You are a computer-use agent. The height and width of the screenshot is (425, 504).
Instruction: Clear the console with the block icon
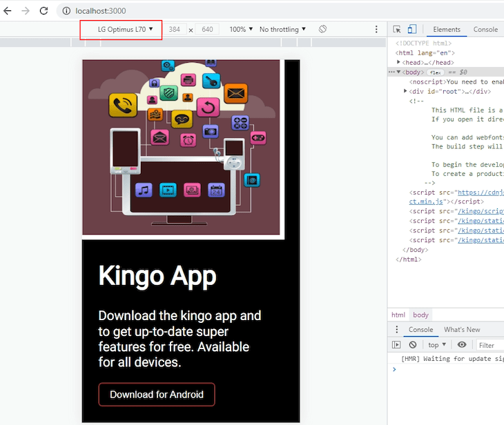(413, 345)
